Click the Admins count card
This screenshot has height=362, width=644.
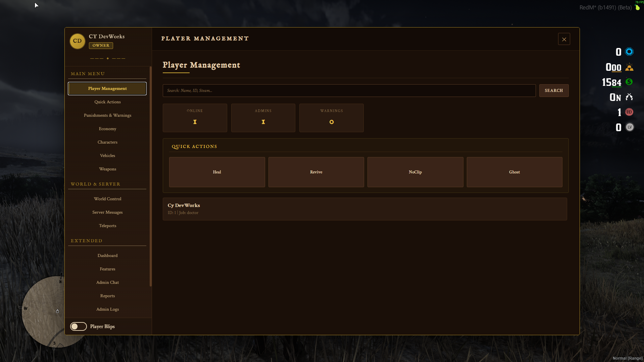pyautogui.click(x=263, y=118)
